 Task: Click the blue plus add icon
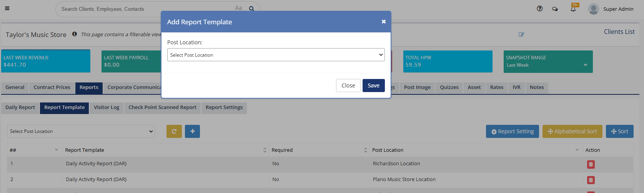coord(192,131)
